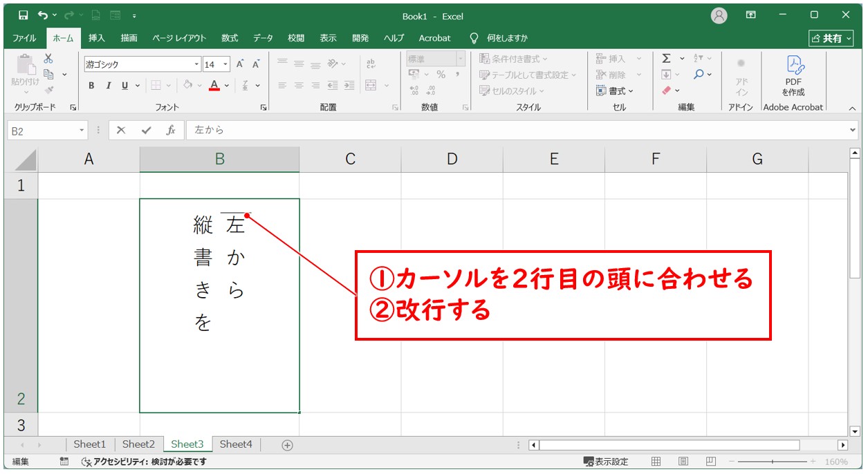Screen dimensions: 868x474
Task: Click the formula bar text 左から
Action: pyautogui.click(x=210, y=130)
